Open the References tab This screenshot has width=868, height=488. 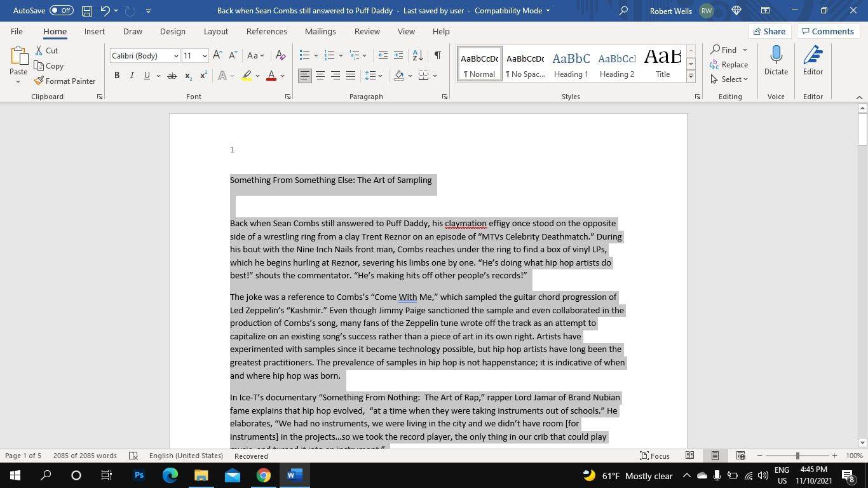266,31
